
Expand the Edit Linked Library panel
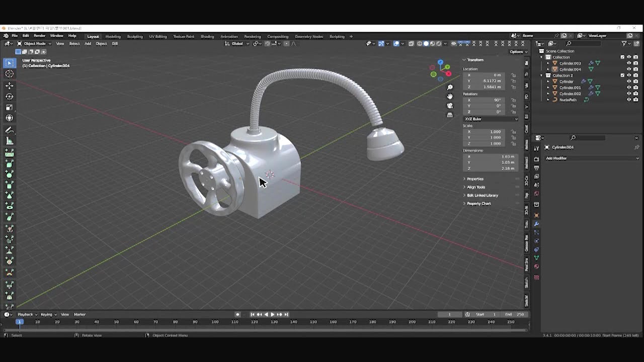(x=482, y=195)
